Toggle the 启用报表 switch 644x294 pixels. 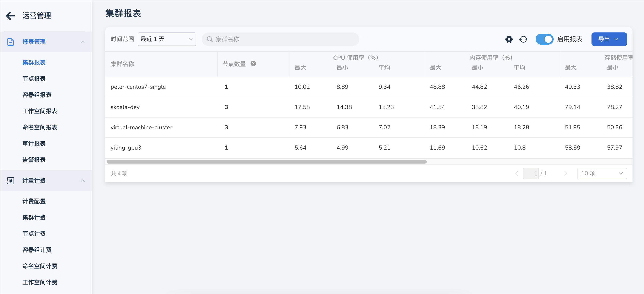coord(544,39)
